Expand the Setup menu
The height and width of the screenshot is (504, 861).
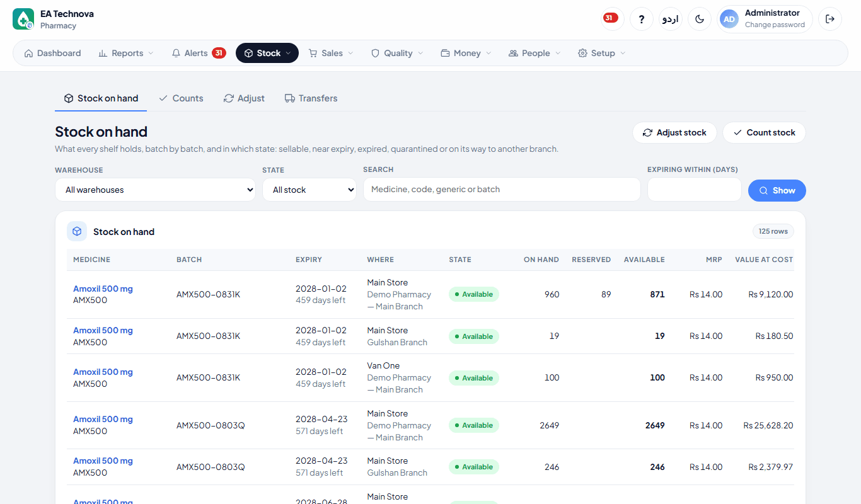click(x=602, y=53)
